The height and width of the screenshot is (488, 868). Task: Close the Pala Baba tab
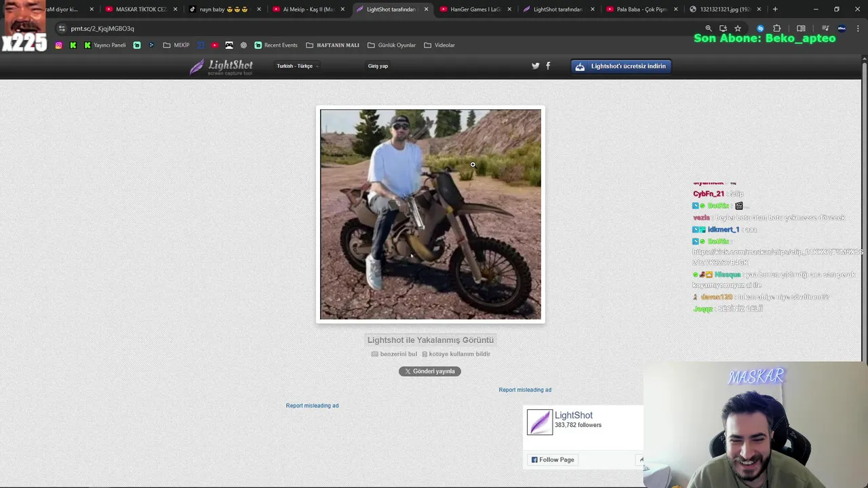(x=676, y=9)
